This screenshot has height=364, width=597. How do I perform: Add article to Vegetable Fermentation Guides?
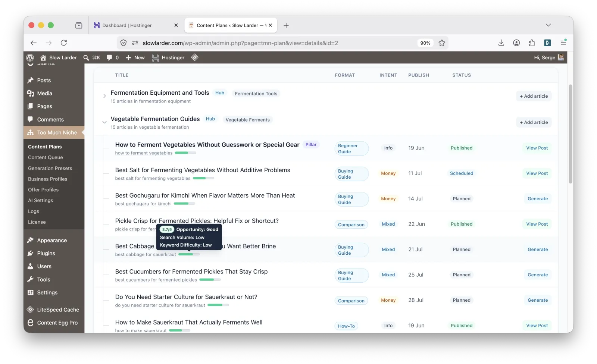point(534,122)
